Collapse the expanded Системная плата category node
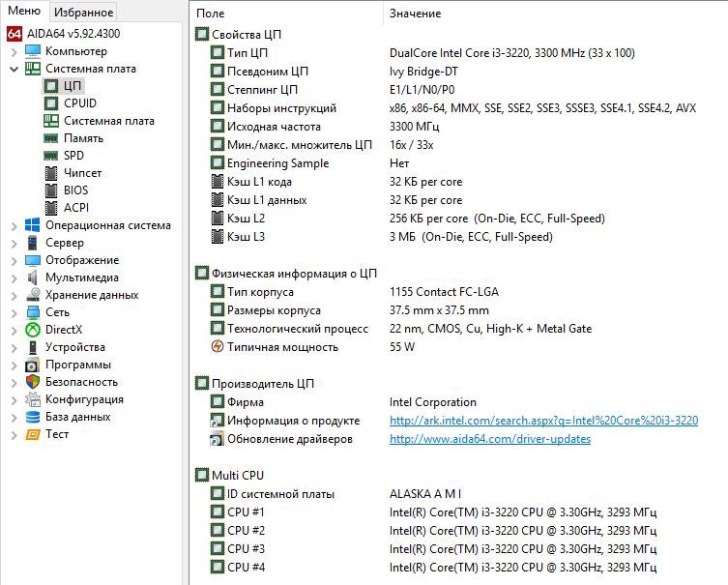The height and width of the screenshot is (585, 728). click(14, 70)
